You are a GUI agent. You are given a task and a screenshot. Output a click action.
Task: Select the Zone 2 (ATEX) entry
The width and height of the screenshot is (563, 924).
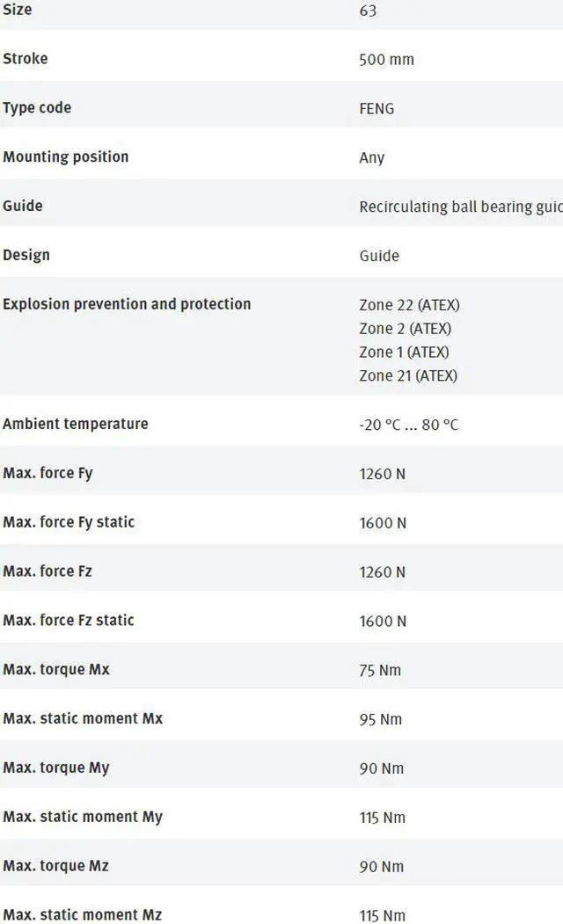[x=405, y=329]
